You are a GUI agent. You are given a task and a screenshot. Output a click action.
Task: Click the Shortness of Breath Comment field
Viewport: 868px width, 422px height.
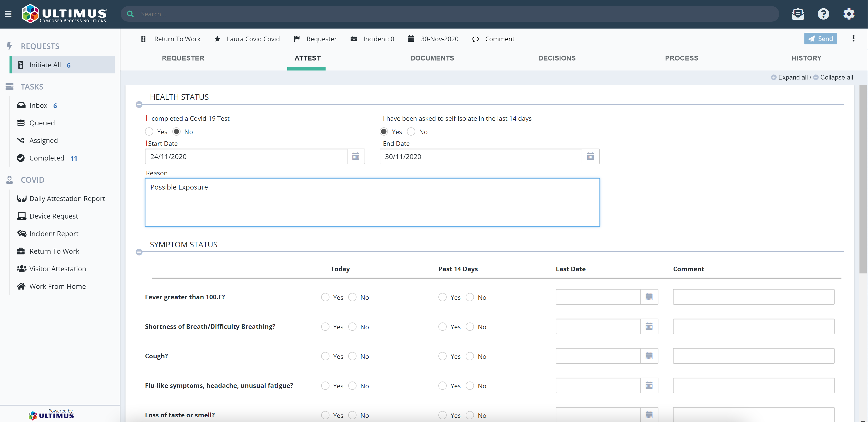pyautogui.click(x=753, y=327)
